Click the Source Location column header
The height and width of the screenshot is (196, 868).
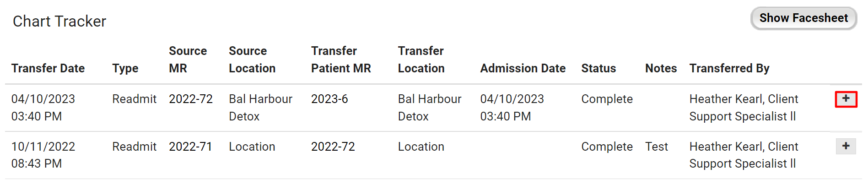coord(252,60)
